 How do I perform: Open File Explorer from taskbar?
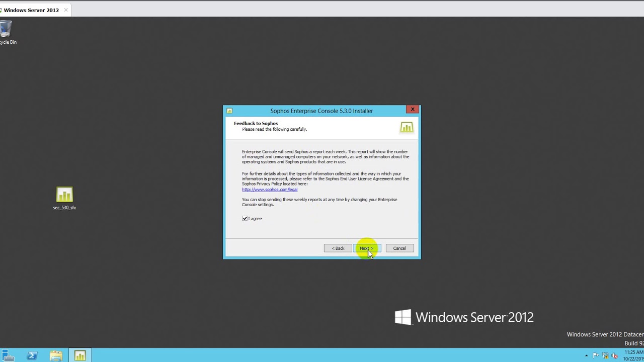[56, 355]
